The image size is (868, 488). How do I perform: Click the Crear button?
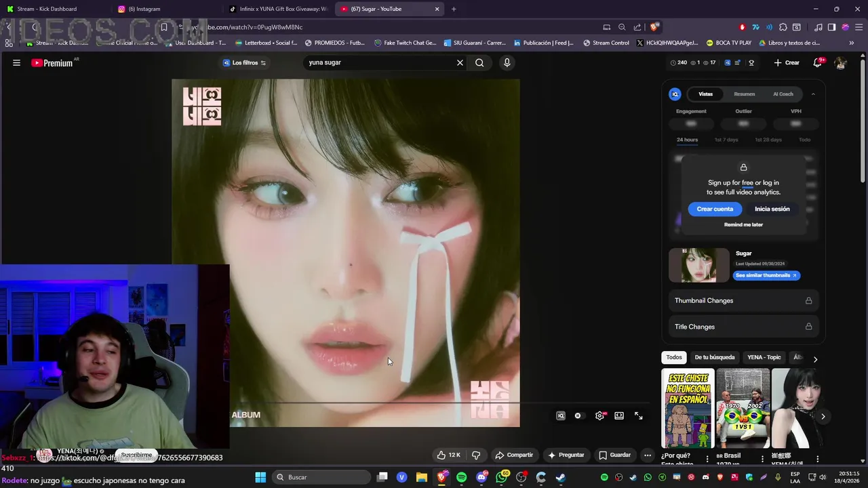[787, 62]
